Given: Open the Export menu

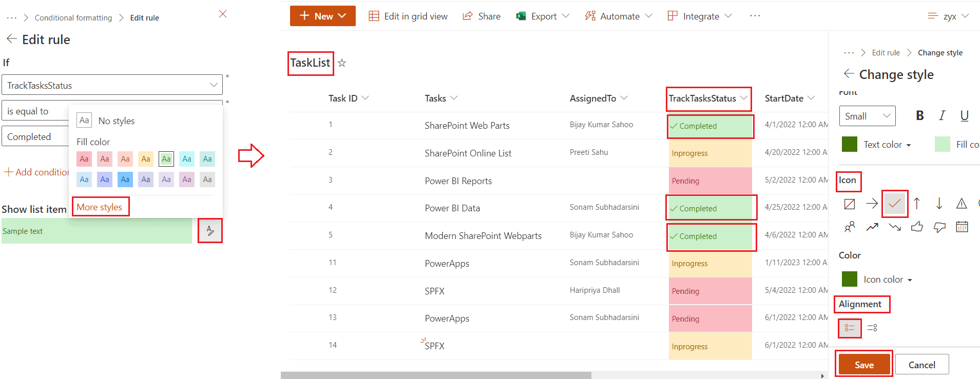Looking at the screenshot, I should click(x=543, y=16).
